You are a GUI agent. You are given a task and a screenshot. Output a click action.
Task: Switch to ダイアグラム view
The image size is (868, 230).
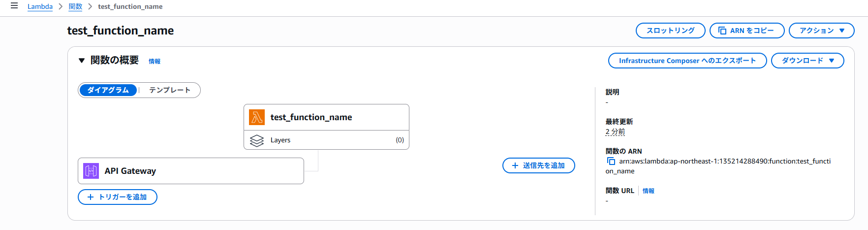coord(108,90)
